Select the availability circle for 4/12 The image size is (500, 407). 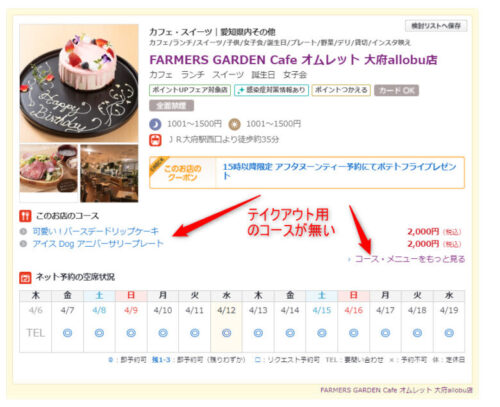coord(226,333)
